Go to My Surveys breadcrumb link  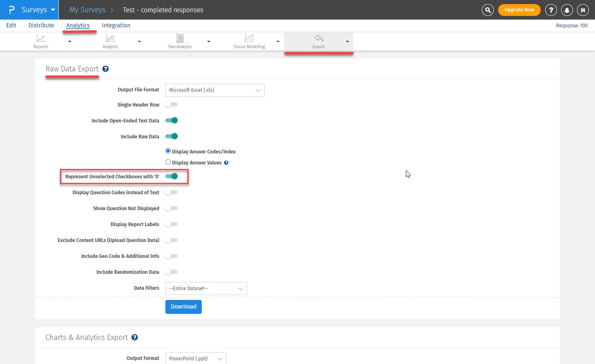click(87, 10)
